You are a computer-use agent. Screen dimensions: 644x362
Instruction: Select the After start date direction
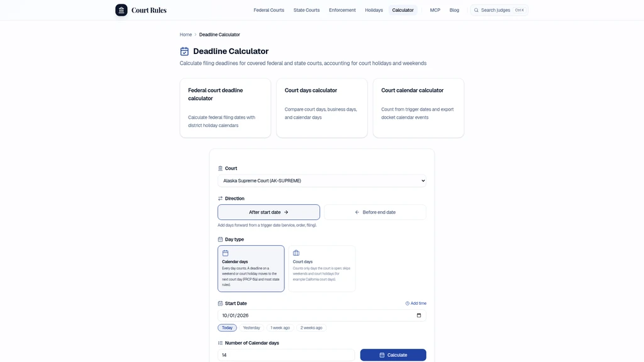(269, 212)
